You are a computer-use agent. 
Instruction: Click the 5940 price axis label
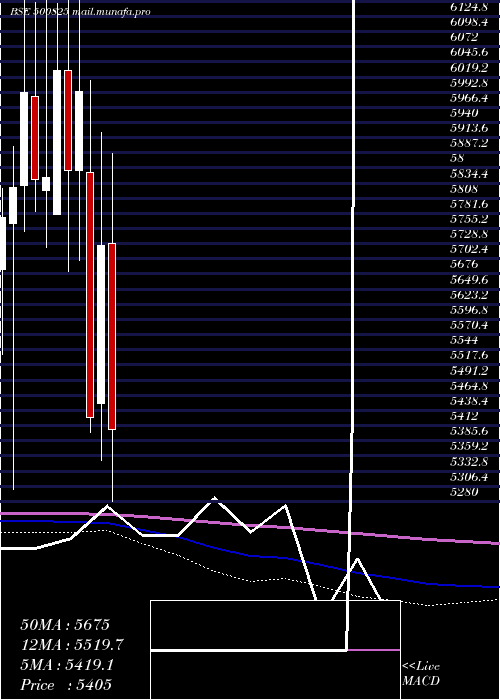[x=464, y=113]
